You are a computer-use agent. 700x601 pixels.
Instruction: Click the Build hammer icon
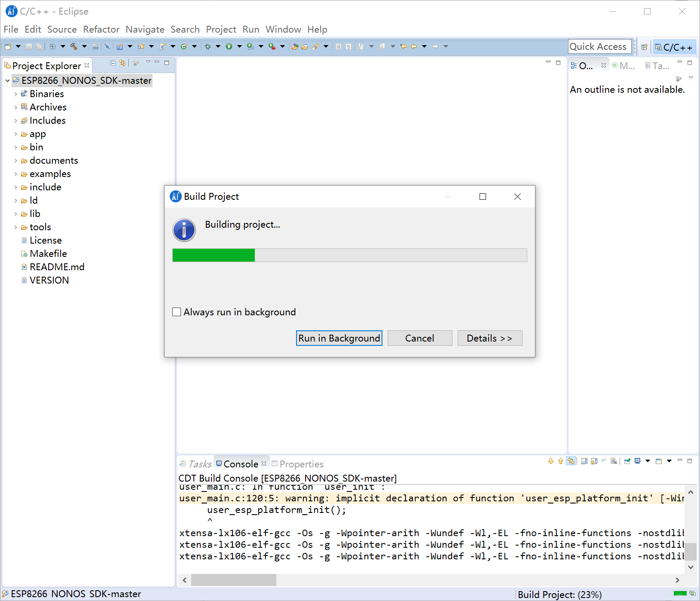[74, 46]
